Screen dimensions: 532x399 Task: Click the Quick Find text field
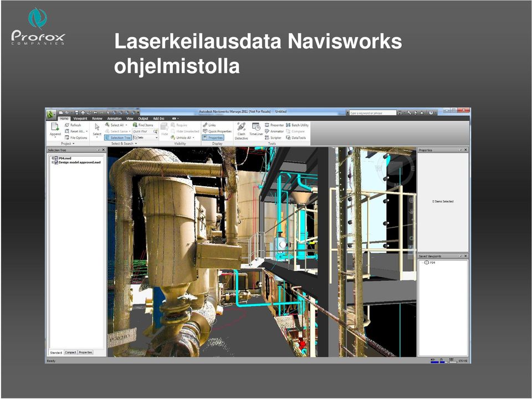[142, 132]
